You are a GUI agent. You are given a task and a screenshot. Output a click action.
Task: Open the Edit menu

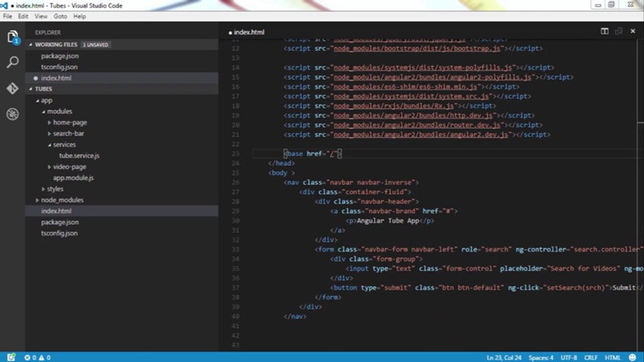coord(23,17)
